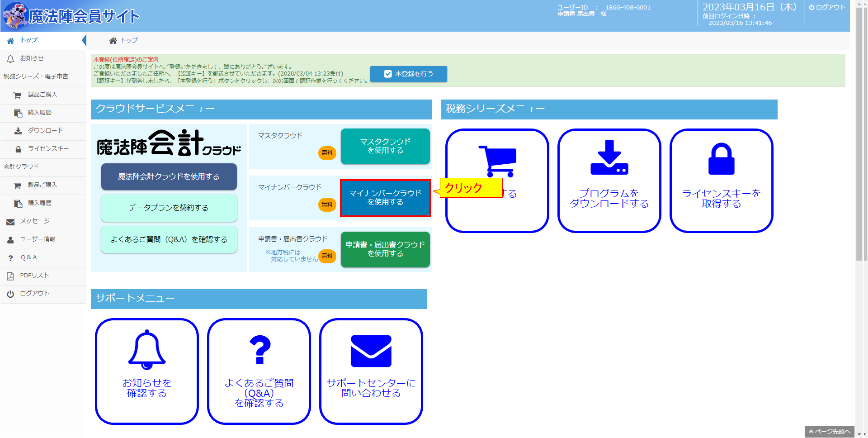Click ログアウト link in top header
868x438 pixels.
[827, 7]
